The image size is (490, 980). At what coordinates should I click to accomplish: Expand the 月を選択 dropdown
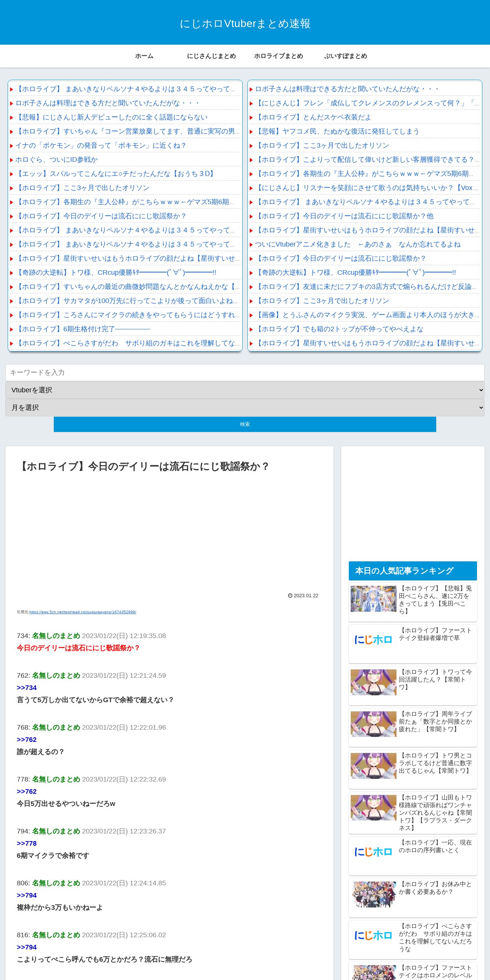click(x=245, y=408)
